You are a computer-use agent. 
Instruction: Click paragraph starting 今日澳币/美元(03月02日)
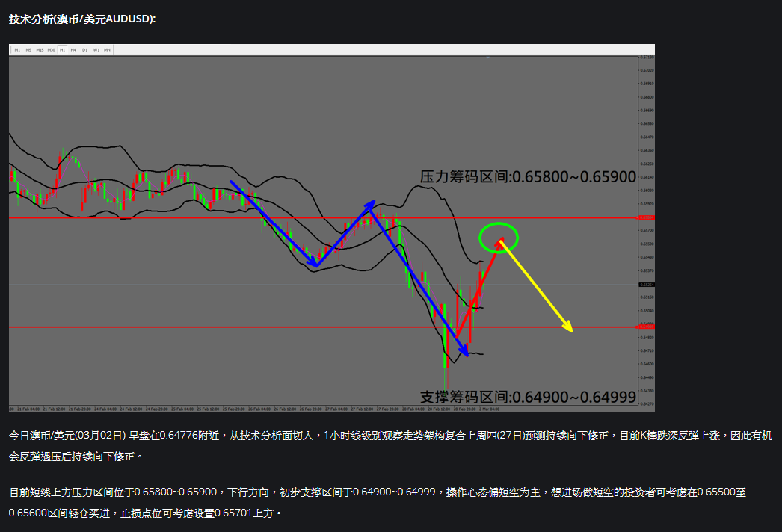(x=390, y=446)
